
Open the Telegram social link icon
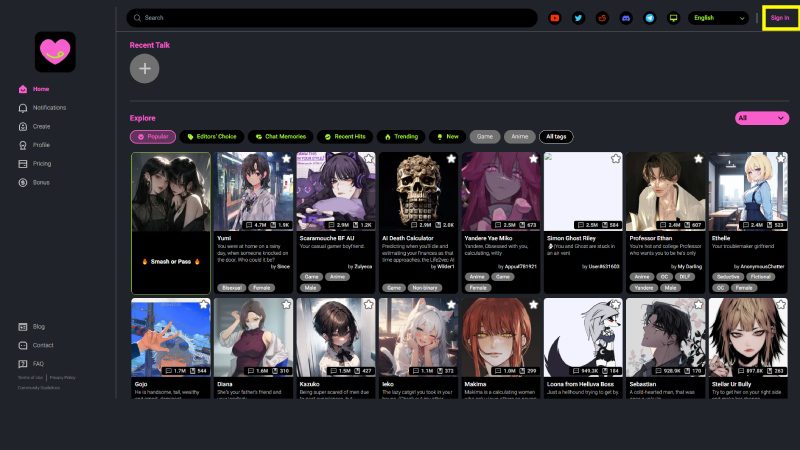pos(649,18)
